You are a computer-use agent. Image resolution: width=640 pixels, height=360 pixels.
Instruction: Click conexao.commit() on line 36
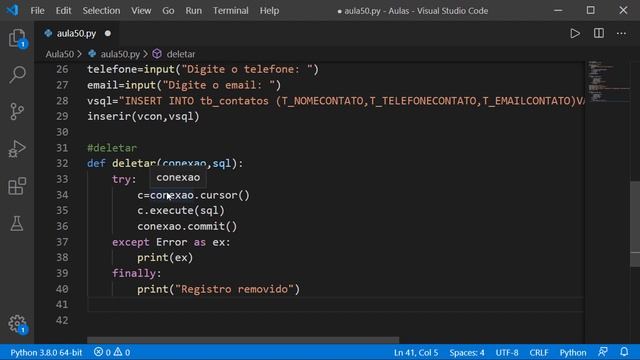click(x=187, y=226)
